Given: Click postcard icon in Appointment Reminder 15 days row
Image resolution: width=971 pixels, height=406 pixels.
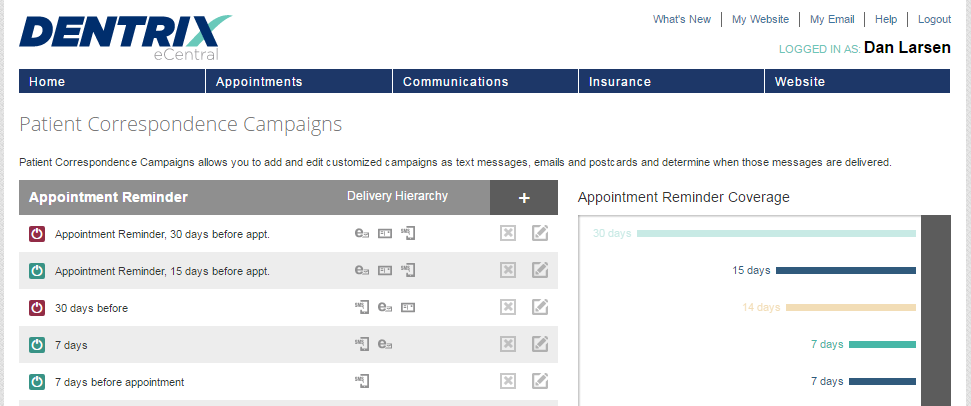Looking at the screenshot, I should 385,271.
